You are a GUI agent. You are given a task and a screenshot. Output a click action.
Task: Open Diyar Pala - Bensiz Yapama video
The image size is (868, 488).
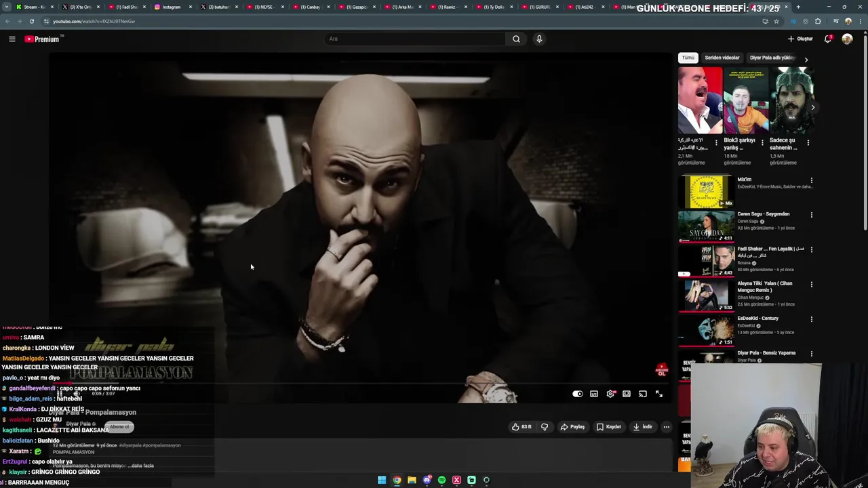(766, 353)
